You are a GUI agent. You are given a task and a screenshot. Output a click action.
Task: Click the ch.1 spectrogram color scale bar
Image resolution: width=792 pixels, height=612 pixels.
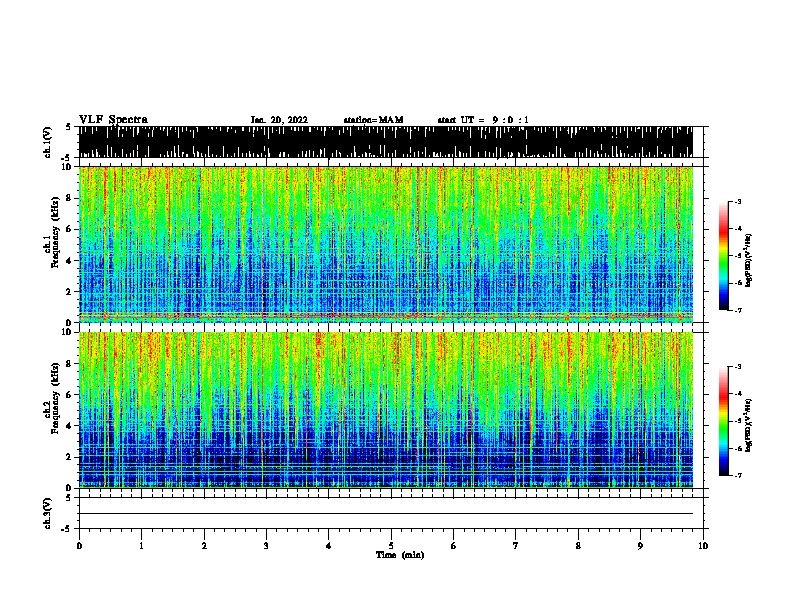724,256
